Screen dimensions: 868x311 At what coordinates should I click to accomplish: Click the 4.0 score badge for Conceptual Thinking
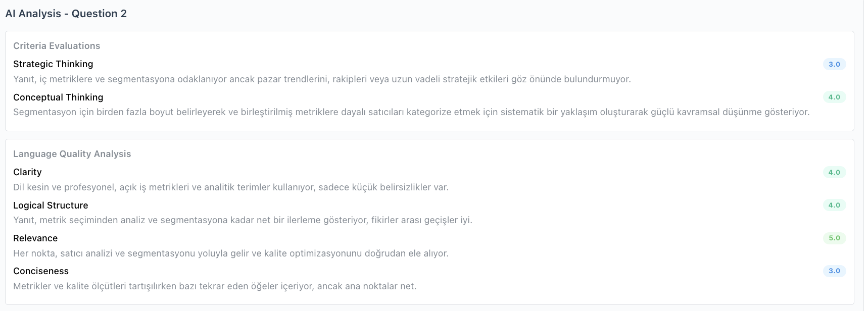(x=834, y=97)
